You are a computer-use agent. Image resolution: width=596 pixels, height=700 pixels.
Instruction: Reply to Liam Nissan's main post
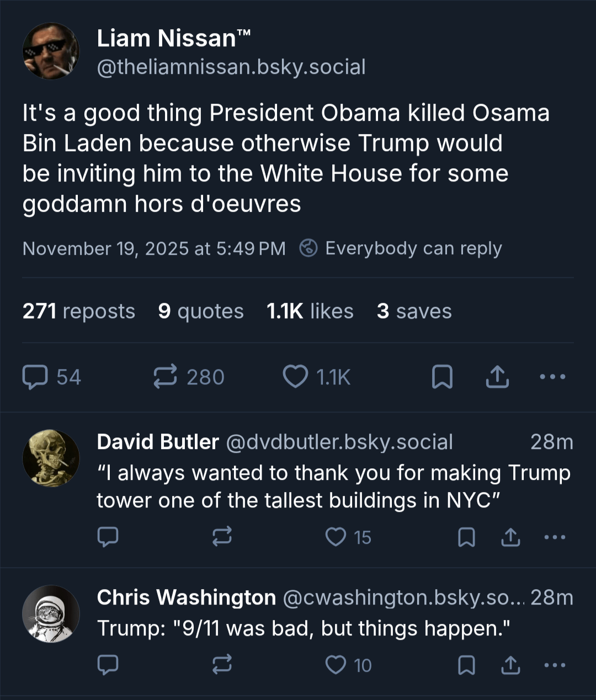(x=35, y=377)
